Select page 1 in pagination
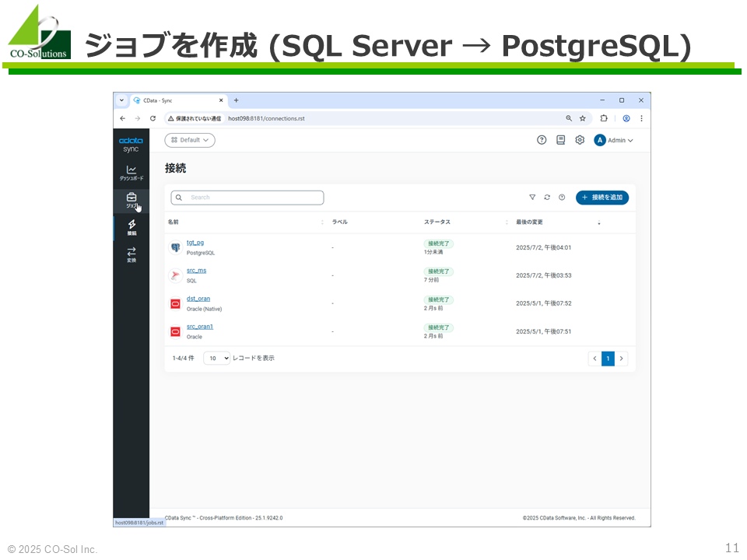Image resolution: width=747 pixels, height=560 pixels. 608,359
